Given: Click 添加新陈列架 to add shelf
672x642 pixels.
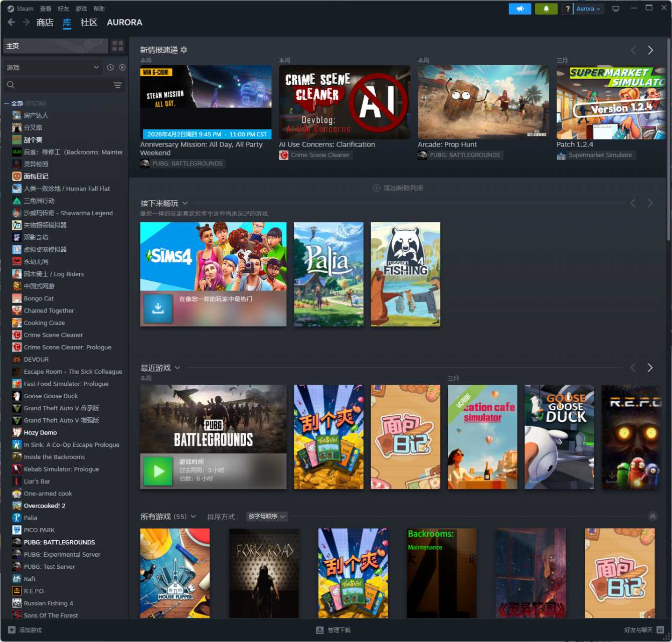Looking at the screenshot, I should tap(398, 188).
